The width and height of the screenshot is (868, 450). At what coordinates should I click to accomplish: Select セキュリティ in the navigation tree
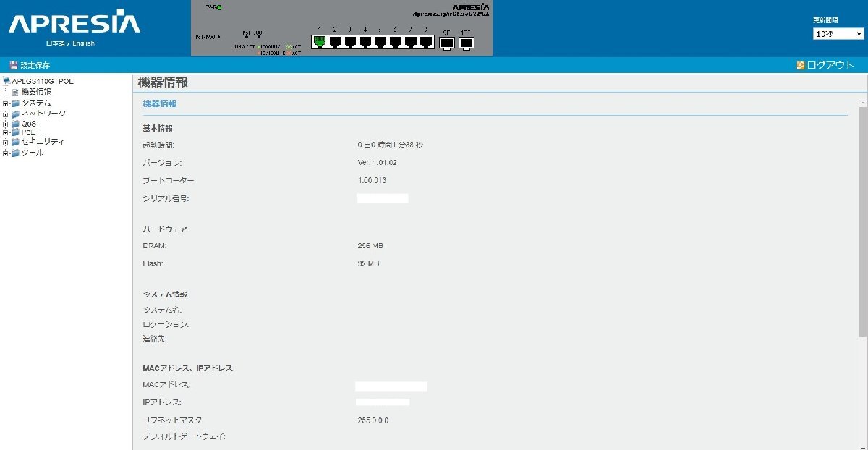coord(43,142)
